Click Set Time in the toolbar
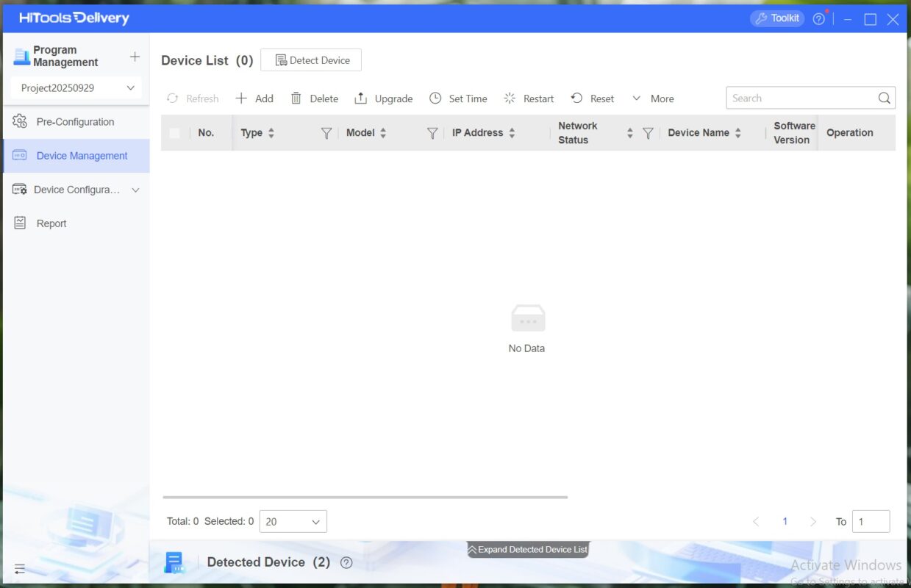The width and height of the screenshot is (911, 588). pos(458,98)
